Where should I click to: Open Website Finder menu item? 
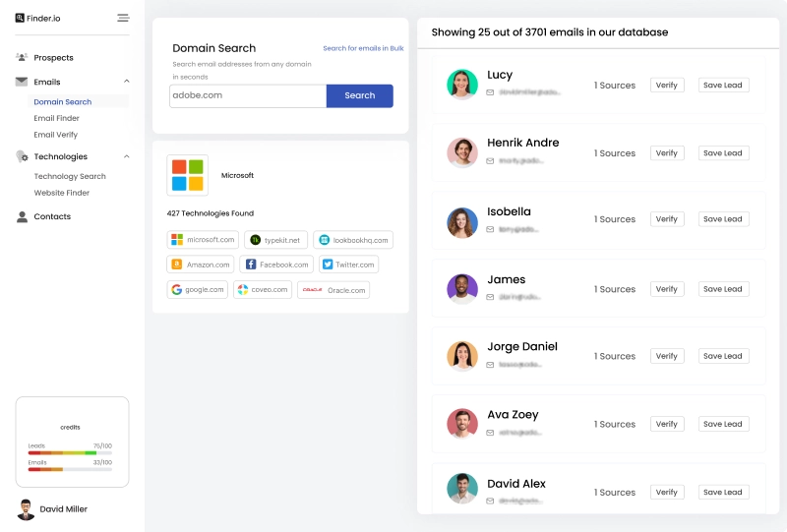tap(61, 193)
